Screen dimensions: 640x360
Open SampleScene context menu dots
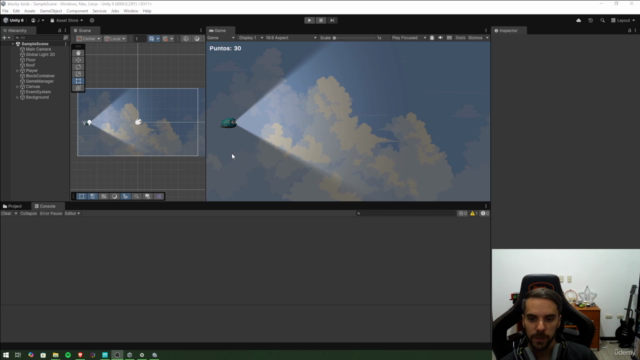click(x=65, y=44)
